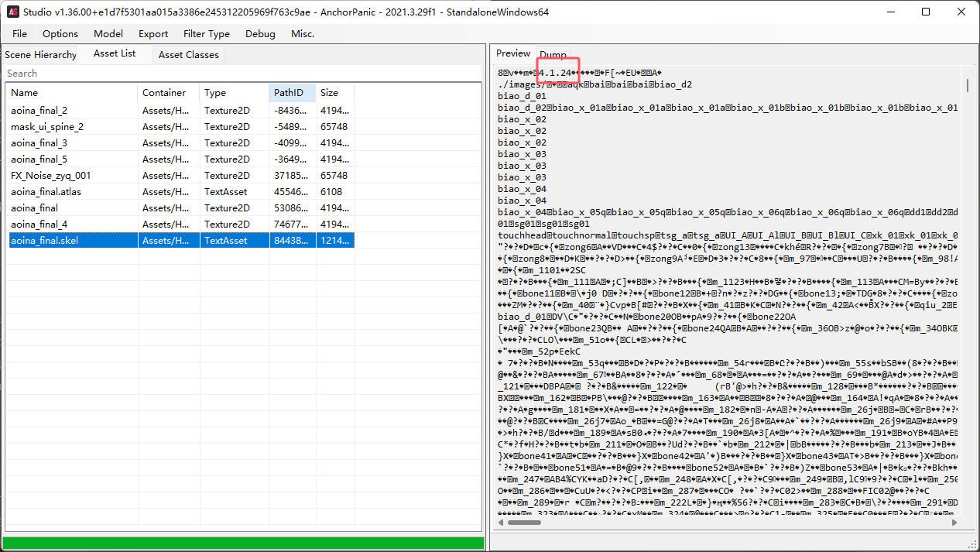Open the File menu
Screen dimensions: 980x552
pos(19,34)
